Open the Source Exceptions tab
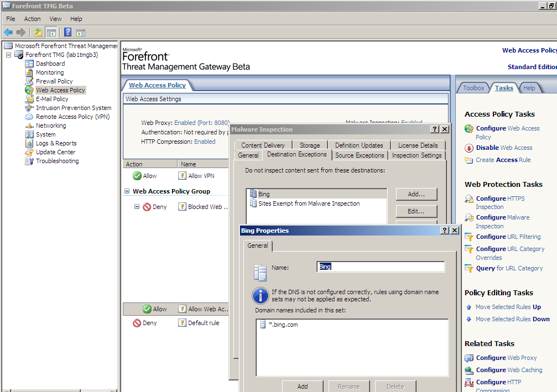The height and width of the screenshot is (392, 557). click(360, 155)
